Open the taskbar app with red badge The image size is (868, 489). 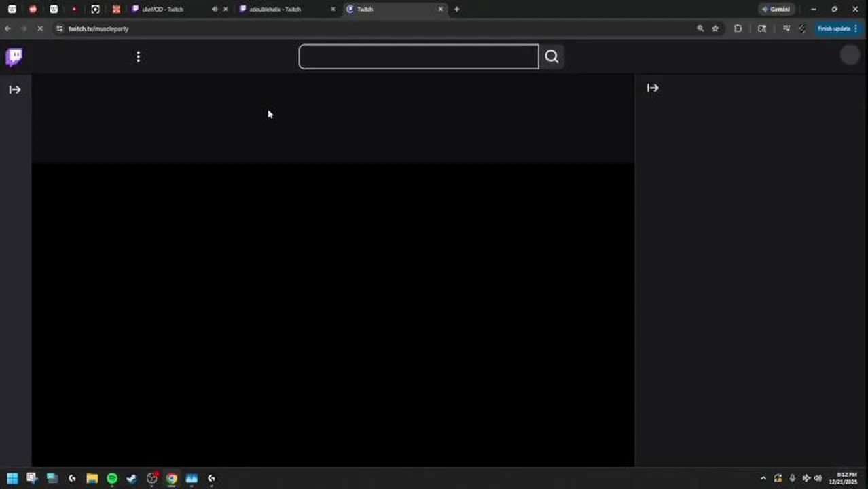[152, 478]
